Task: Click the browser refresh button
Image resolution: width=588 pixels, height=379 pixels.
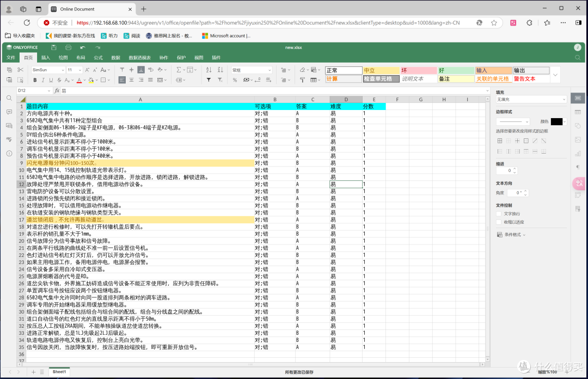Action: [x=27, y=22]
